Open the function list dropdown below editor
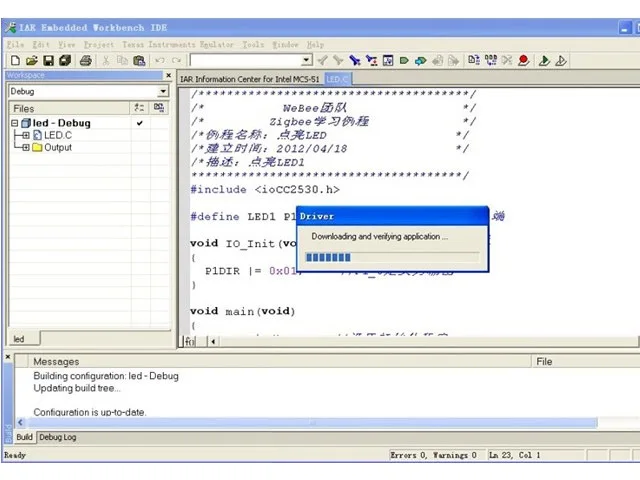The width and height of the screenshot is (640, 480). pyautogui.click(x=190, y=341)
